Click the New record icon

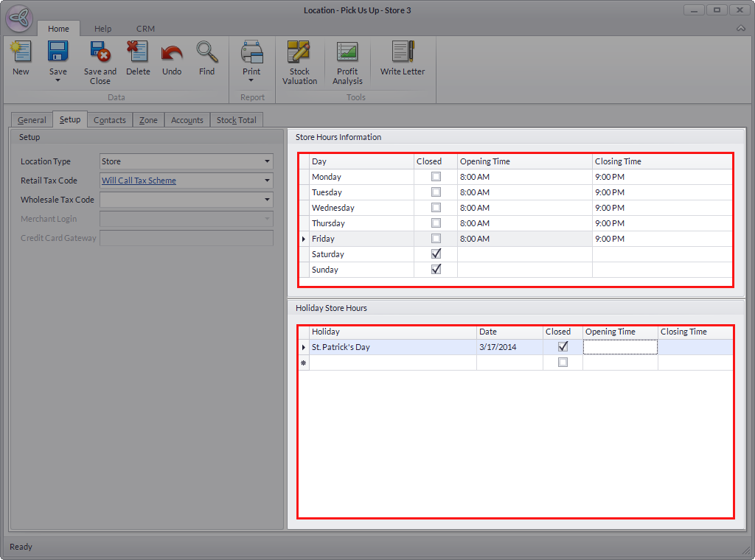21,52
